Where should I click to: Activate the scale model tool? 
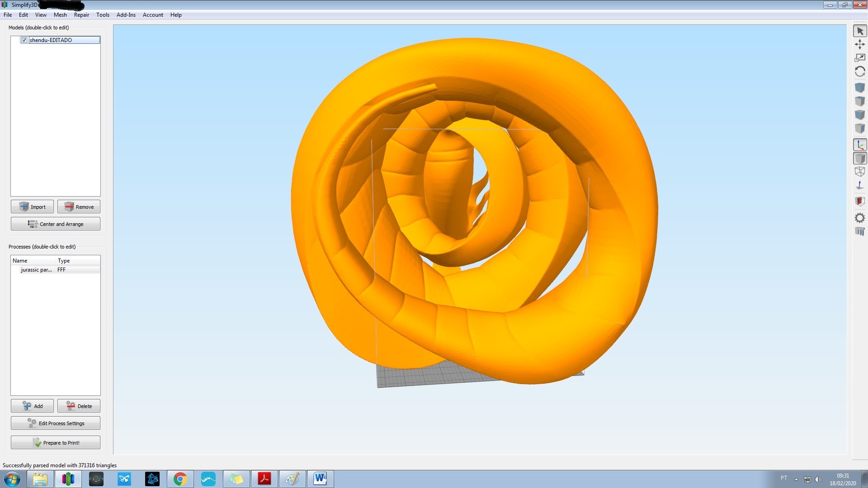860,58
